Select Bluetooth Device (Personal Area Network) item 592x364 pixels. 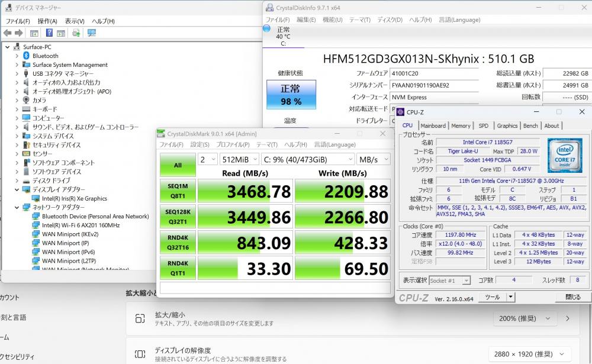[95, 217]
